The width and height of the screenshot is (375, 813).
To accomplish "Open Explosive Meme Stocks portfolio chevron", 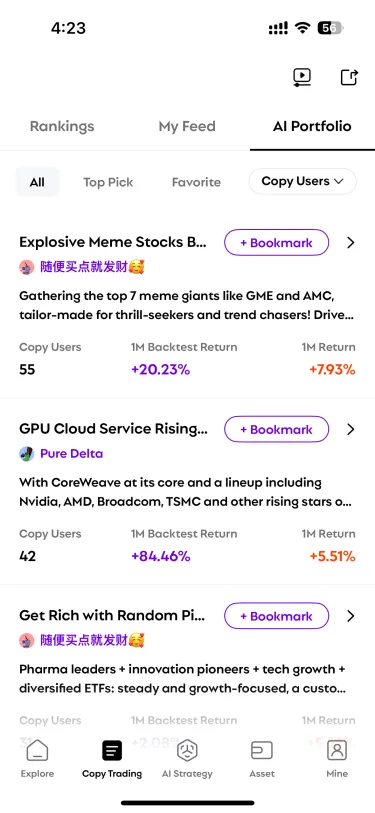I will [351, 243].
